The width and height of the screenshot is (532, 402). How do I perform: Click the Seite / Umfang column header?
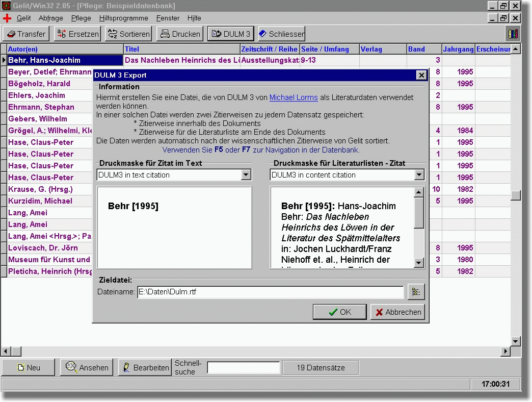(330, 49)
